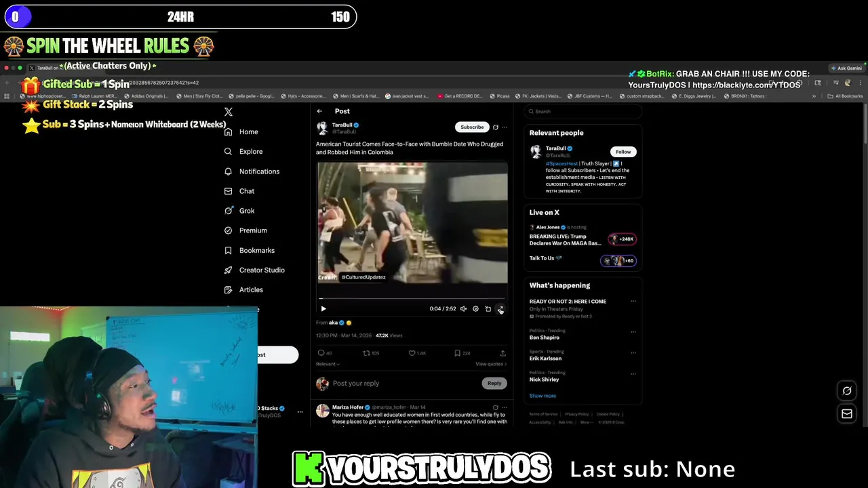Open Articles in the X sidebar
The height and width of the screenshot is (488, 868).
[x=243, y=289]
